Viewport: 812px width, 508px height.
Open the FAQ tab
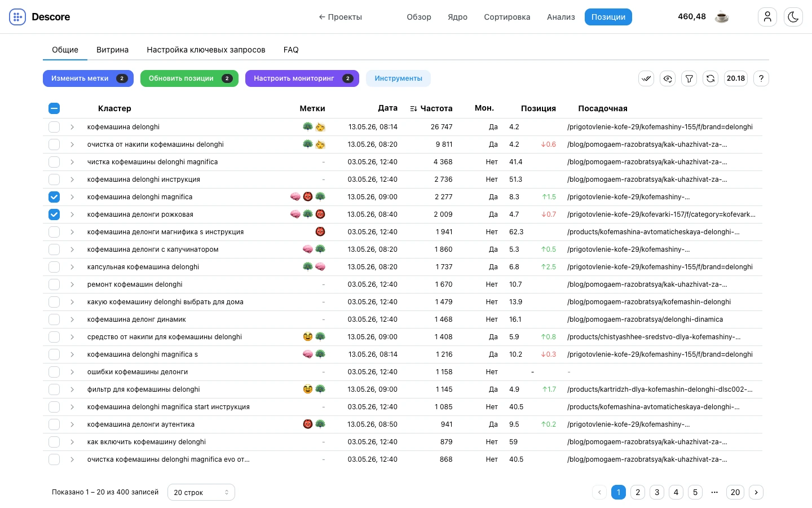pos(291,50)
